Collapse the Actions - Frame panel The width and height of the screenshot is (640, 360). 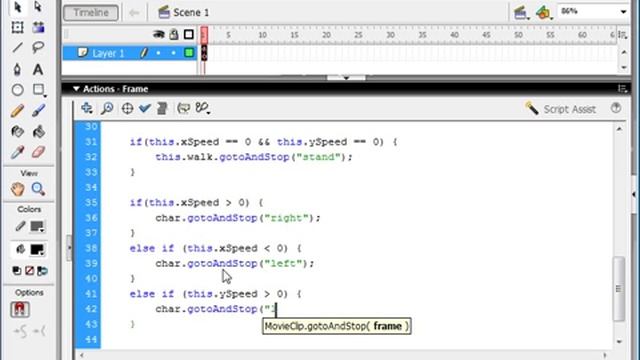(x=76, y=89)
